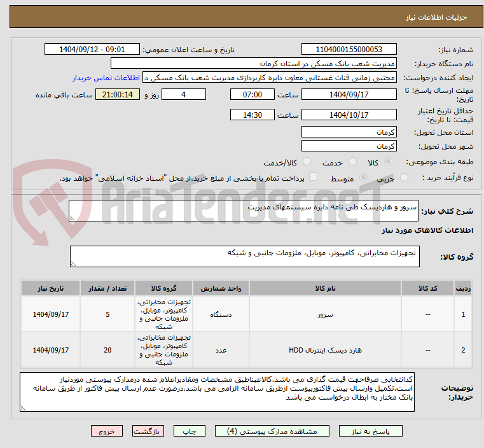Toggle the Islamic treasury payment checkbox

314,177
